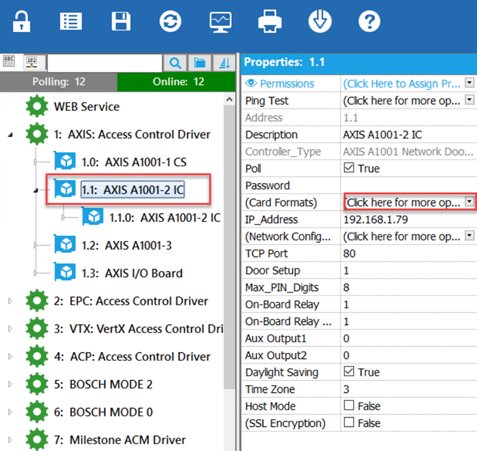Open the Network Config dropdown arrow
This screenshot has height=451, width=477.
pyautogui.click(x=469, y=236)
